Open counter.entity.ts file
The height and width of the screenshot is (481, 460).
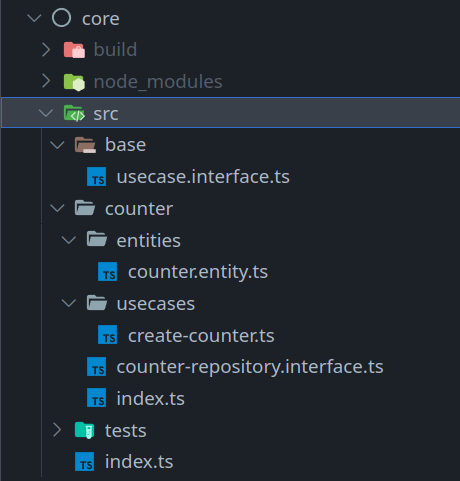click(x=198, y=272)
